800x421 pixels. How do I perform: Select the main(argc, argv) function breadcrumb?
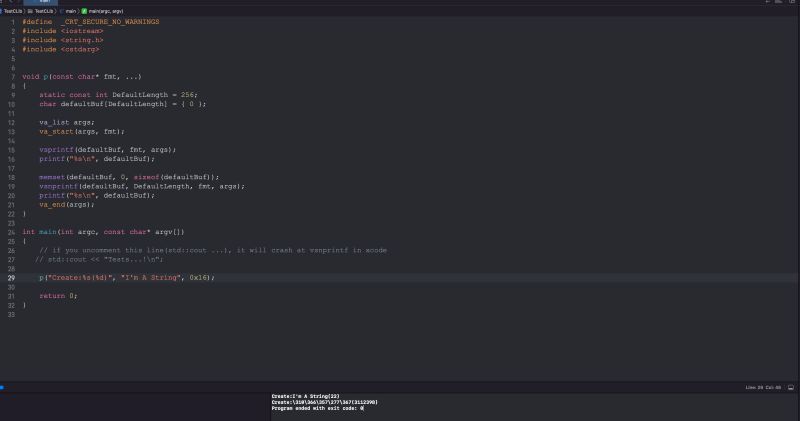pos(106,11)
